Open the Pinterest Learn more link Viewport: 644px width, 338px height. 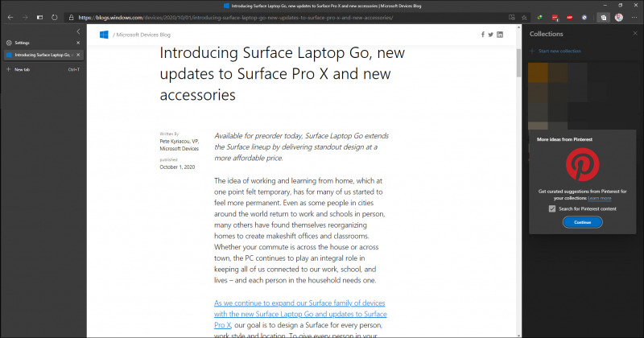[600, 198]
